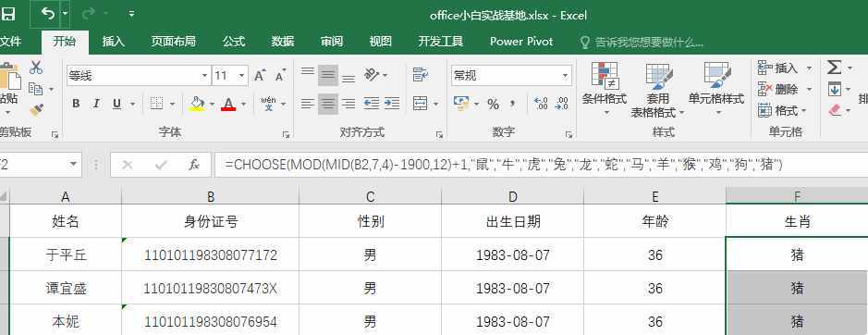Increase decimal places

[541, 104]
